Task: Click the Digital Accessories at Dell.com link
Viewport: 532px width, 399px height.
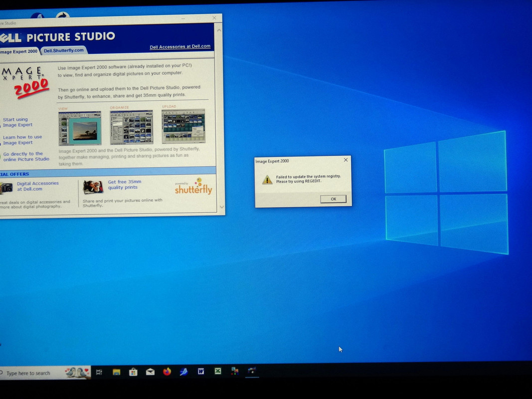Action: tap(38, 186)
